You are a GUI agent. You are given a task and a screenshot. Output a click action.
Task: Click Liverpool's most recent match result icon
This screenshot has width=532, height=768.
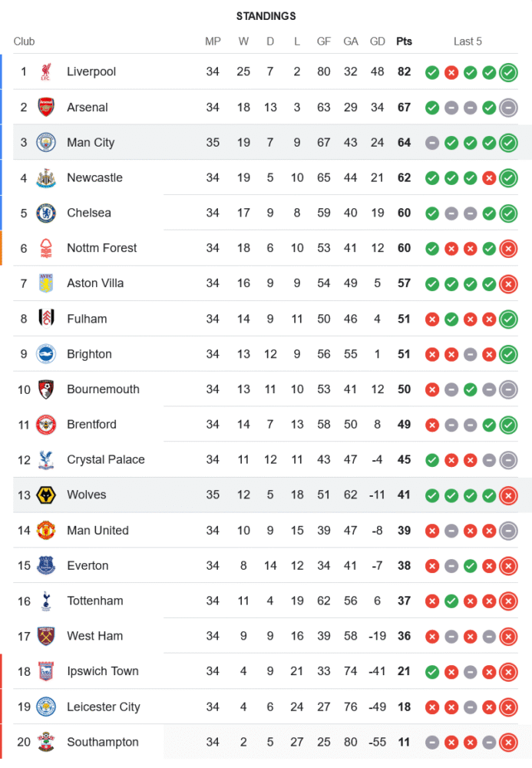coord(507,72)
